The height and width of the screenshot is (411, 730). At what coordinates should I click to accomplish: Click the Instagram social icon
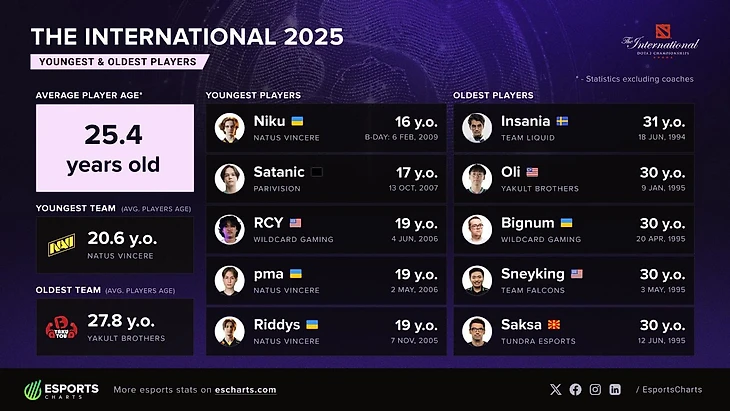tap(596, 389)
